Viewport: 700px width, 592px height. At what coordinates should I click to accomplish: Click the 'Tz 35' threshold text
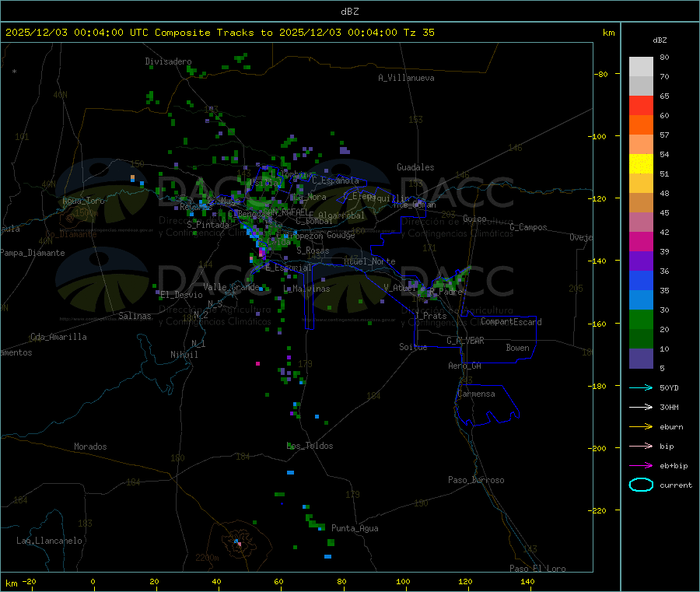tap(418, 33)
